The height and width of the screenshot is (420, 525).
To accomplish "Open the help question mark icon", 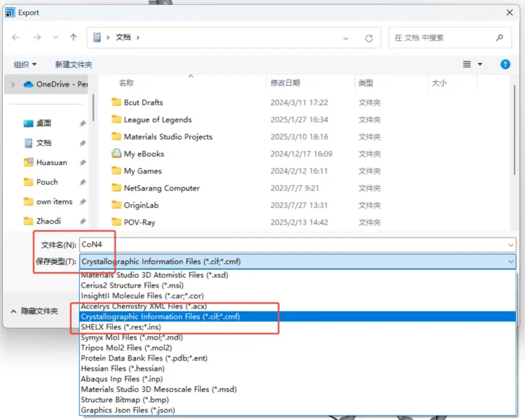I will [x=505, y=64].
